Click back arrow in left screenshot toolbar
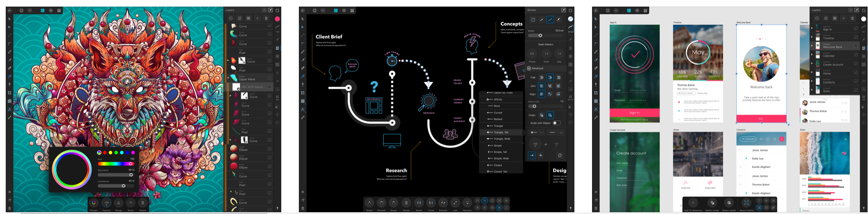Image resolution: width=868 pixels, height=214 pixels. (x=10, y=10)
